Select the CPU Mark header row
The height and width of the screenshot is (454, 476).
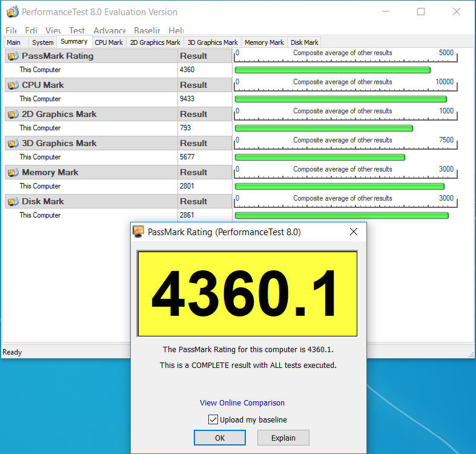118,85
